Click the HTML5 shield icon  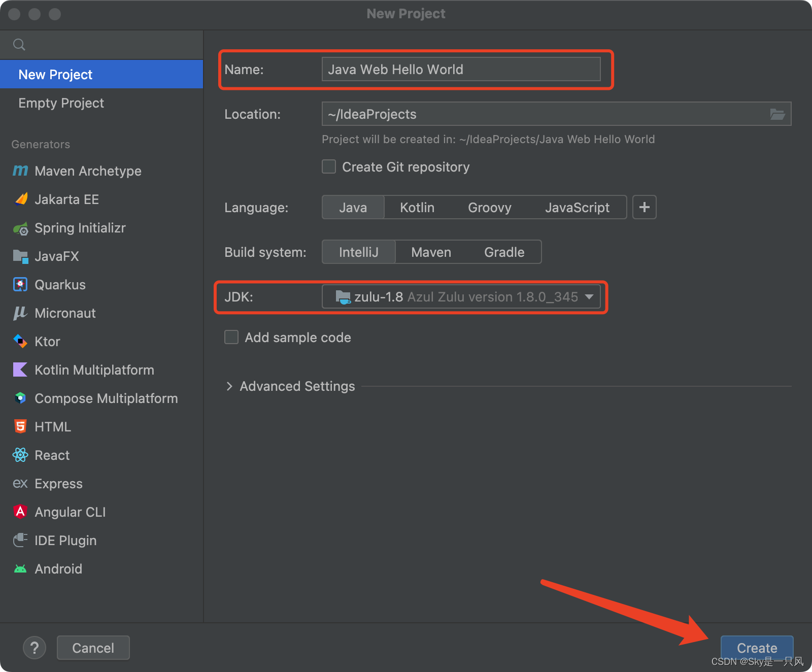[20, 426]
